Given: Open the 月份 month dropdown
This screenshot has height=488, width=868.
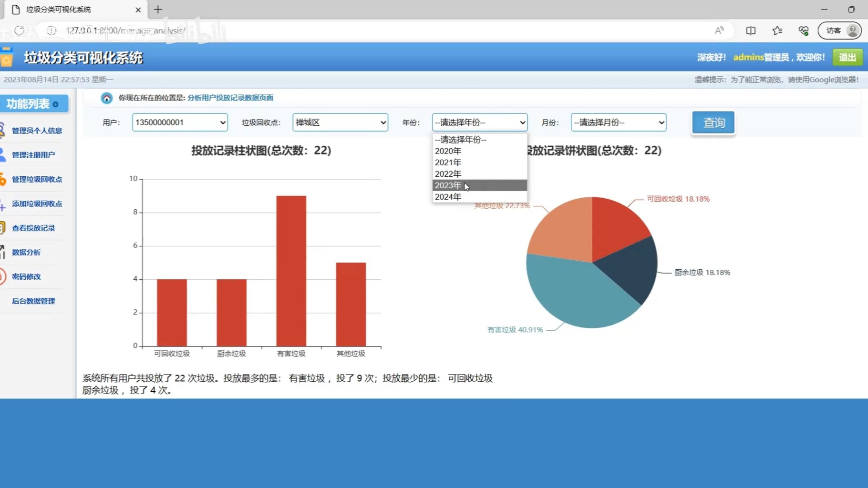Looking at the screenshot, I should click(618, 122).
